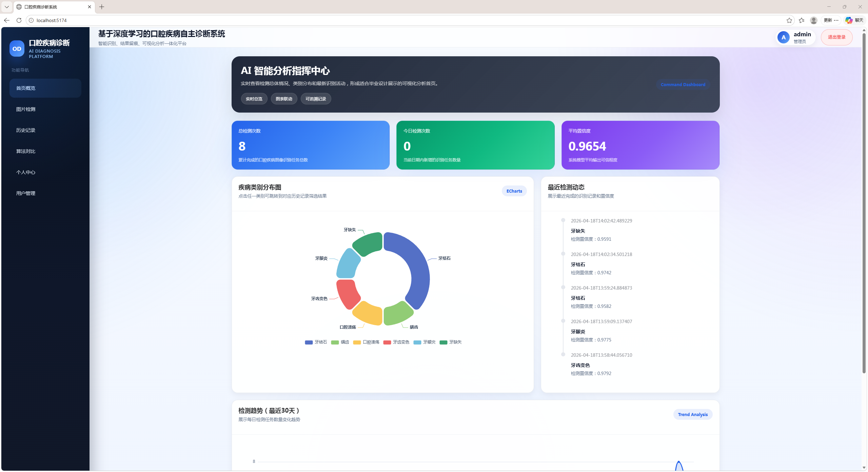The image size is (868, 472).
Task: Open browser more options menu
Action: point(831,20)
